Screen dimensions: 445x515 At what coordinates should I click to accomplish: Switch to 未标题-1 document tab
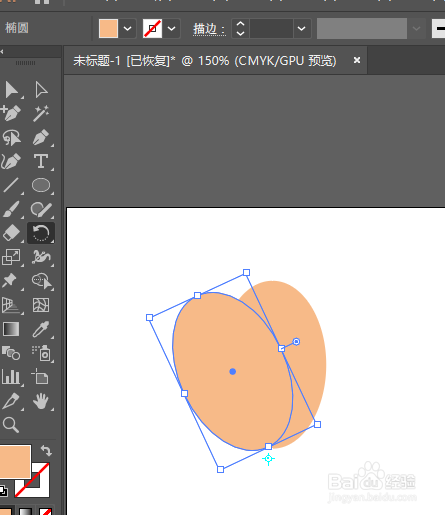pyautogui.click(x=205, y=61)
